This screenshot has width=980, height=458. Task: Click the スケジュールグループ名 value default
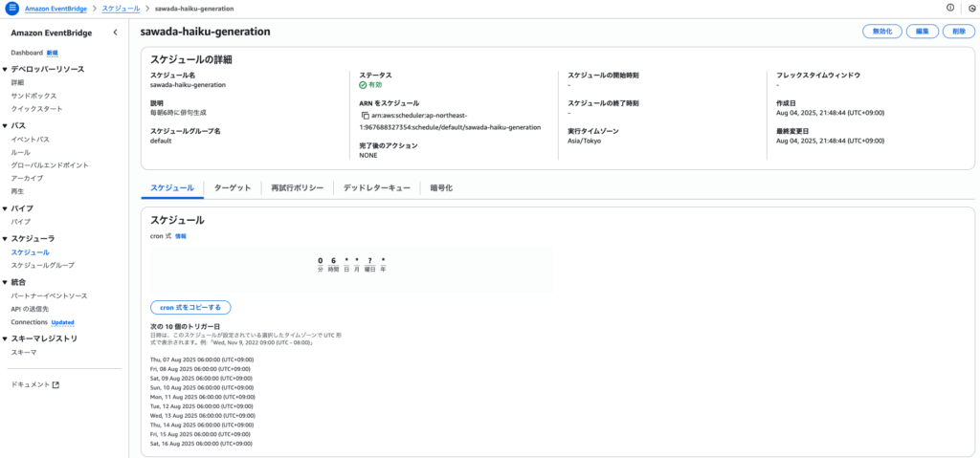coord(161,142)
